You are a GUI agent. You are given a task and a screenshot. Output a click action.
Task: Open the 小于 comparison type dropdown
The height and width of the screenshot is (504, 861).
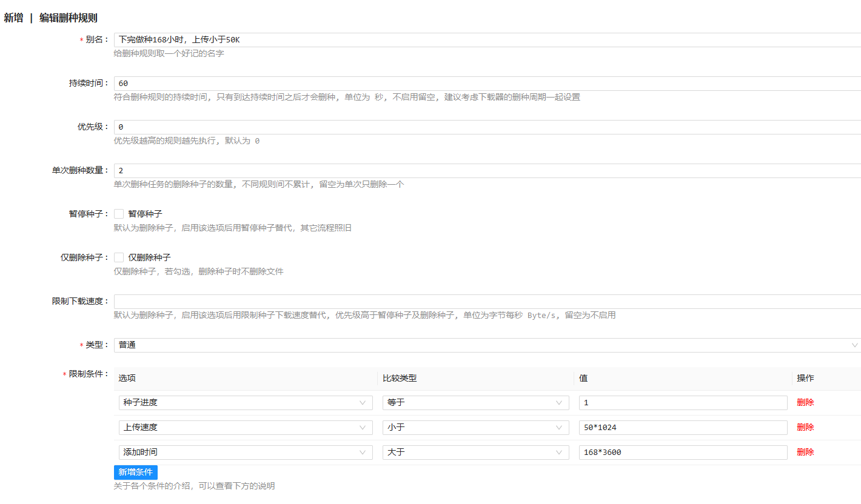[x=475, y=428]
